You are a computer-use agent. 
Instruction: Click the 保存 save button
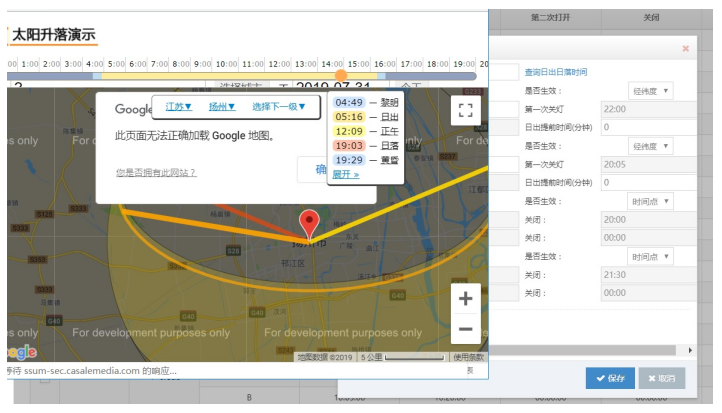tap(609, 378)
